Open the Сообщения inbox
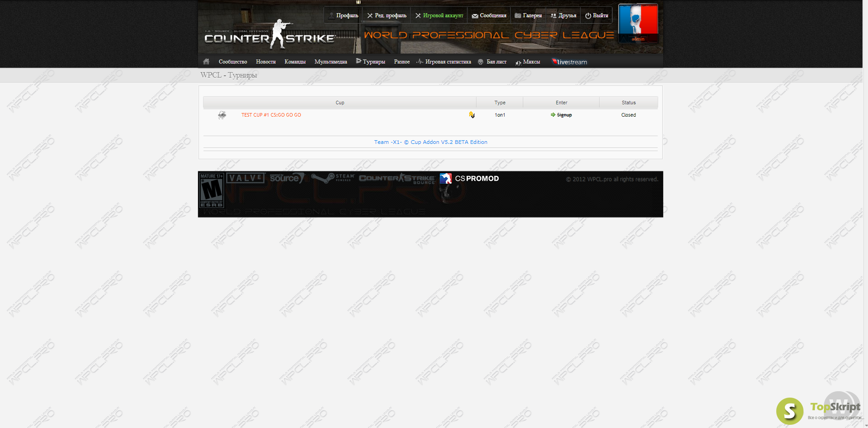Viewport: 868px width, 428px height. [x=489, y=15]
